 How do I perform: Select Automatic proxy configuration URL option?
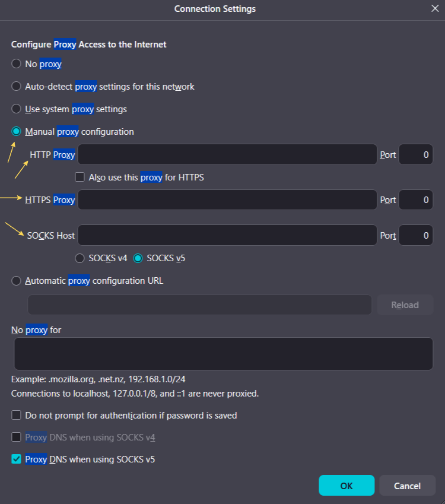17,281
